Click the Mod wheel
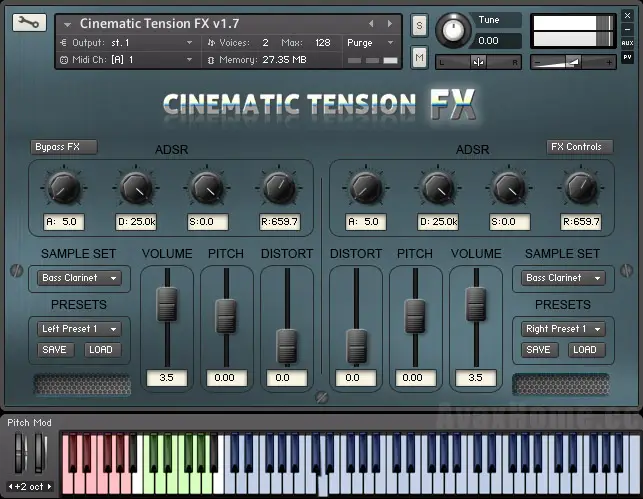The image size is (643, 499). [x=40, y=453]
